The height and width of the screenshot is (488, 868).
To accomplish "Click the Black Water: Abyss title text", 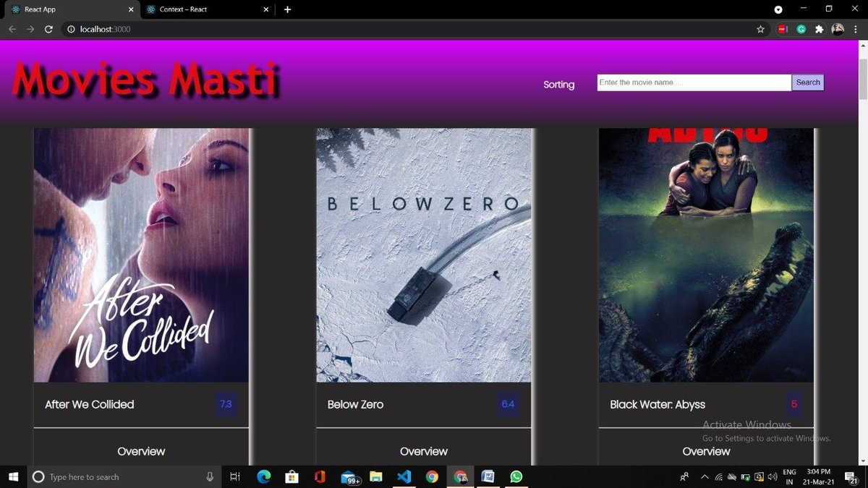I will [658, 404].
